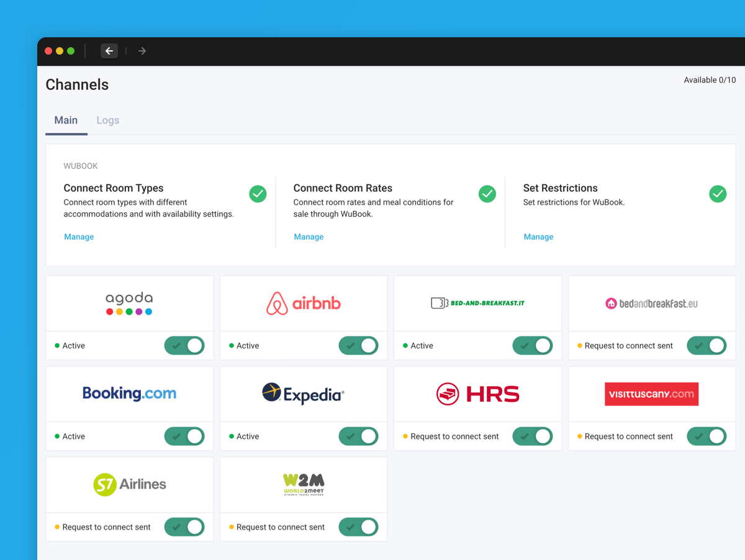745x560 pixels.
Task: Click Manage under Connect Room Rates
Action: tap(309, 237)
